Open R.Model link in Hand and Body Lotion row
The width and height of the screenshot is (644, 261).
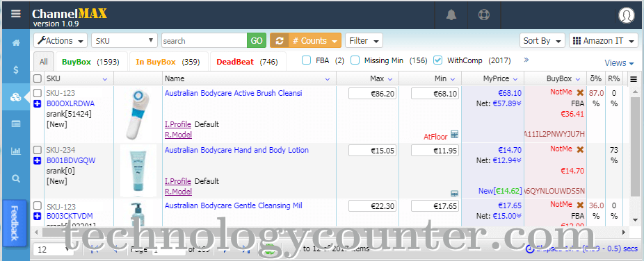click(178, 192)
